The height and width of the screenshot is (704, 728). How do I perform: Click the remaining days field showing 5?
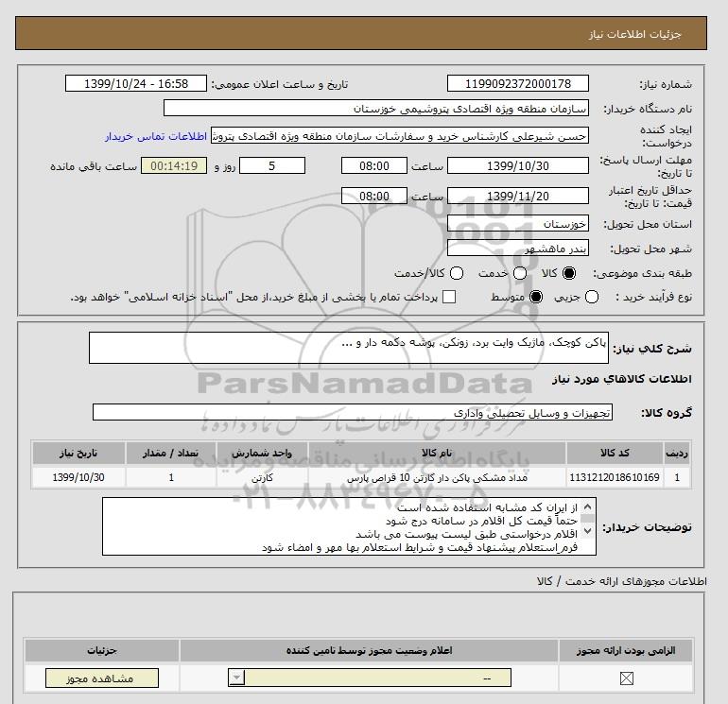coord(272,165)
